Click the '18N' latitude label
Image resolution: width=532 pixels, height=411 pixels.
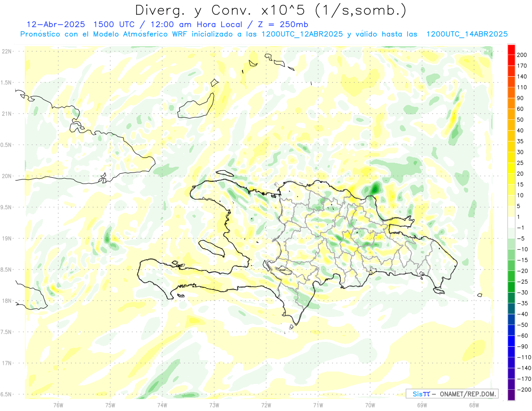[x=7, y=301]
